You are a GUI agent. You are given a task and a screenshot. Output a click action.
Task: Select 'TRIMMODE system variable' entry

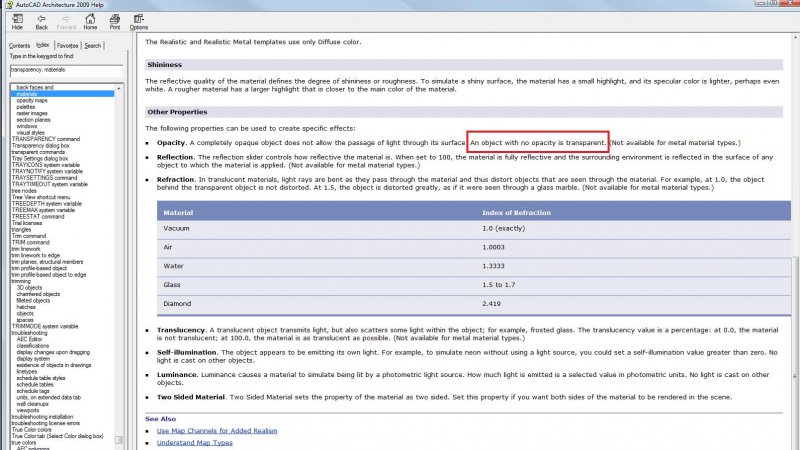(x=45, y=326)
